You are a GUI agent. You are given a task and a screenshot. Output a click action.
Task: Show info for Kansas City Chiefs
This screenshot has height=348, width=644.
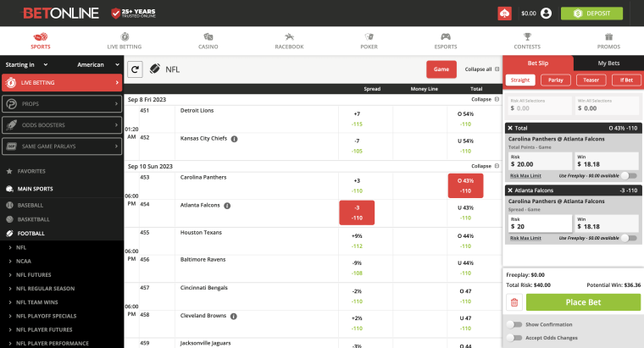[x=234, y=139]
